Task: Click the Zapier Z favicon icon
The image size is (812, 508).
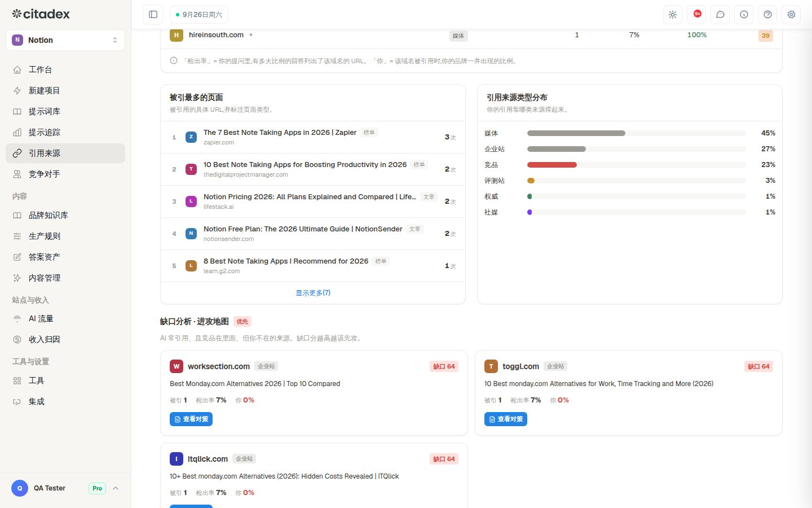Action: click(191, 137)
